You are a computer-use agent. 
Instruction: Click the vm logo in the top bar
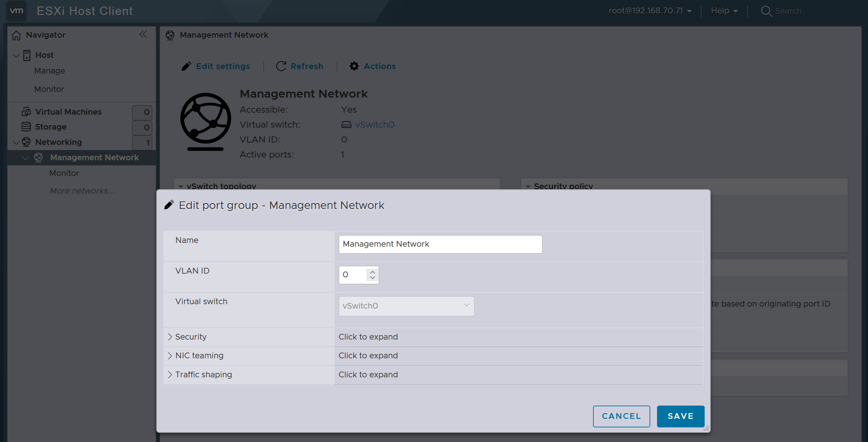tap(16, 11)
